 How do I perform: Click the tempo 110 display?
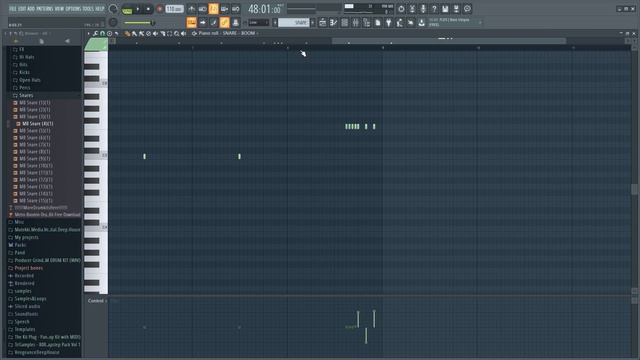[x=174, y=9]
